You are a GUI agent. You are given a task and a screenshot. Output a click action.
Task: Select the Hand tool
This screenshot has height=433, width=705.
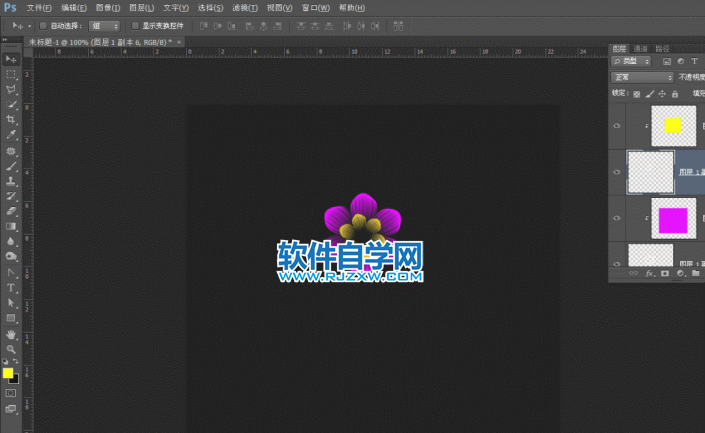point(11,335)
